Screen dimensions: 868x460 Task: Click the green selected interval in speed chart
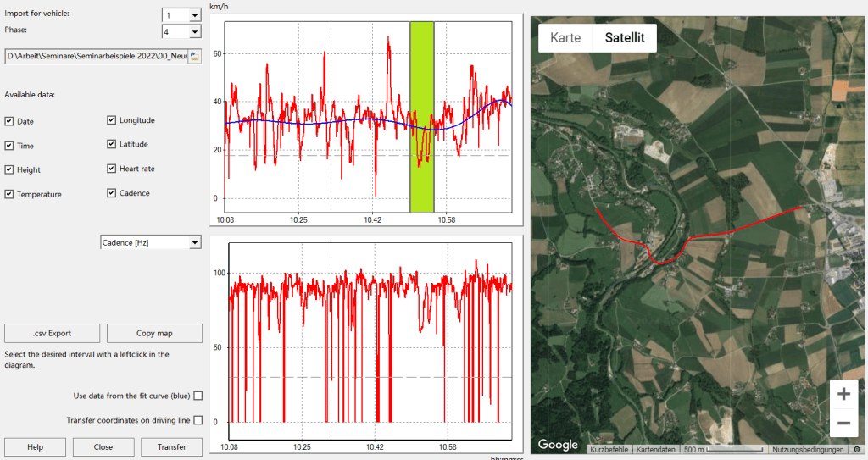[x=421, y=117]
